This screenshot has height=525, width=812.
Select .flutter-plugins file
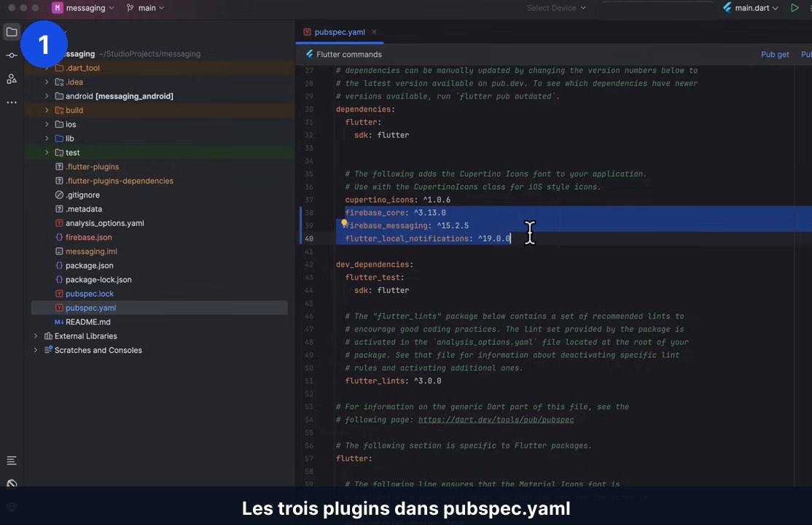[92, 167]
